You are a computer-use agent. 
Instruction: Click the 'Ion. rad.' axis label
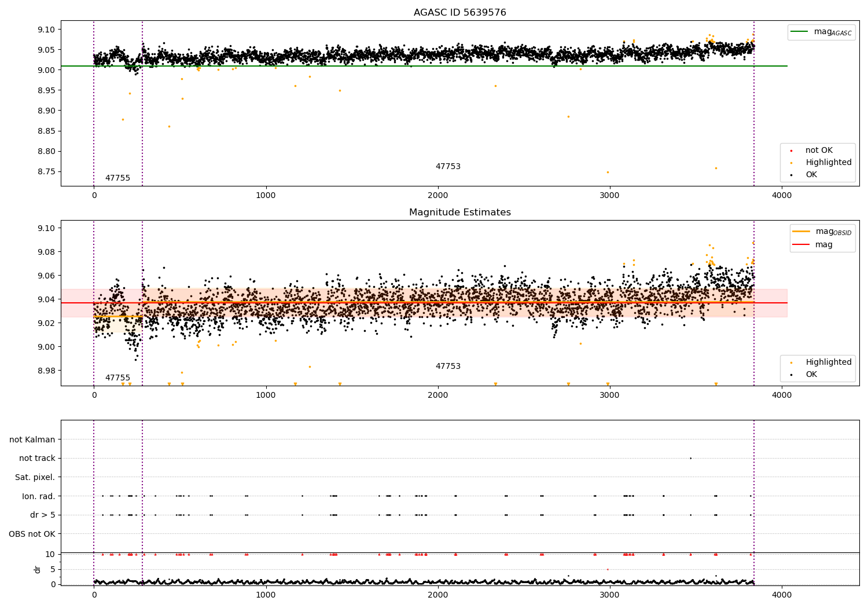coord(39,496)
